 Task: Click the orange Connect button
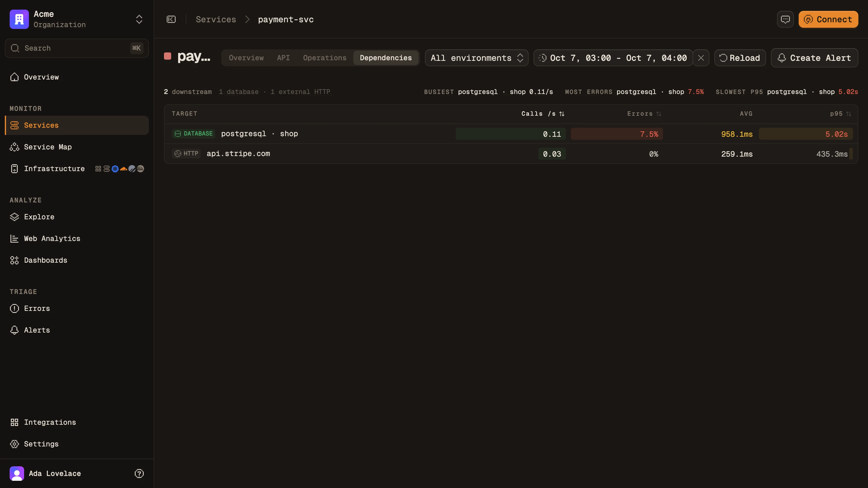(x=828, y=19)
